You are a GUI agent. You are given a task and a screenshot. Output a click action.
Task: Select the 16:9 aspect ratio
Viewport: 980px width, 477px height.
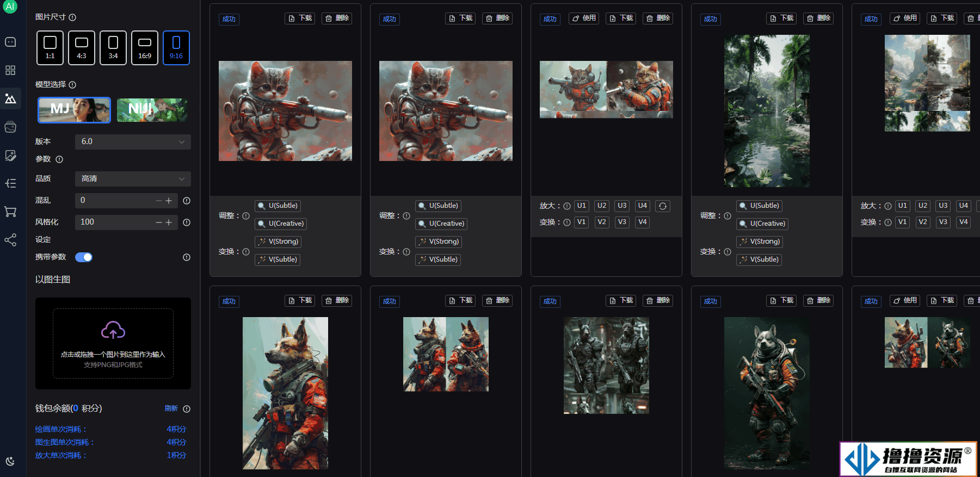click(x=145, y=48)
